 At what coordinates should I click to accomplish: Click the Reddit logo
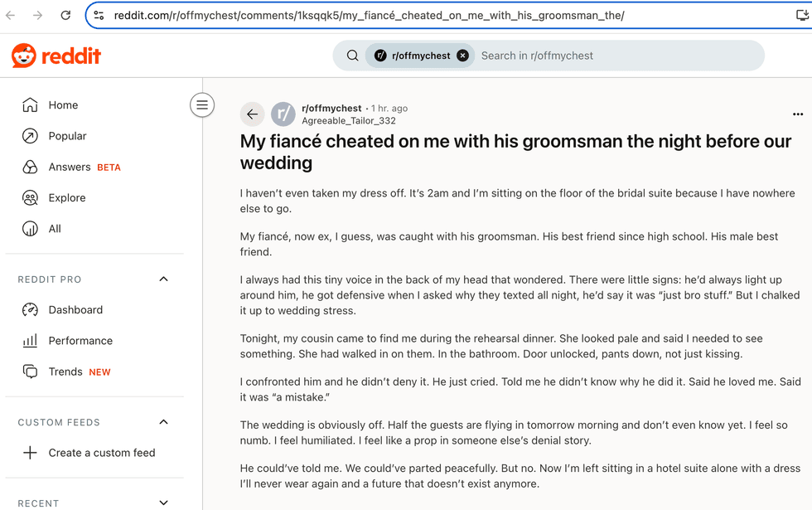56,56
